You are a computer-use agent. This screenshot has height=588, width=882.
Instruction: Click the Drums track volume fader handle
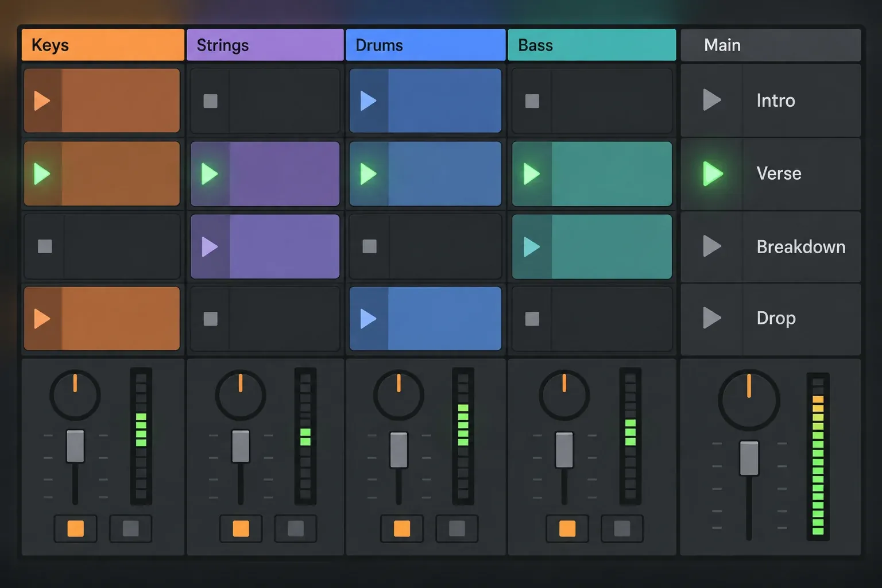pos(399,450)
